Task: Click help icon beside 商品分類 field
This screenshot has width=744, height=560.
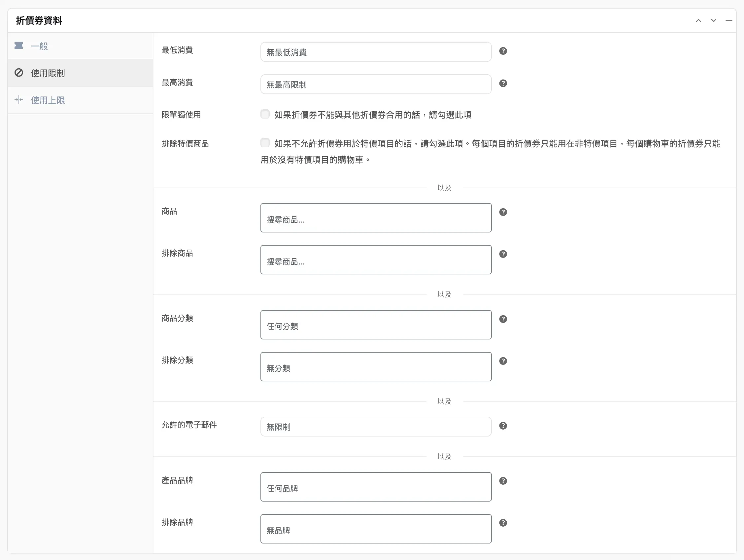Action: pos(503,319)
